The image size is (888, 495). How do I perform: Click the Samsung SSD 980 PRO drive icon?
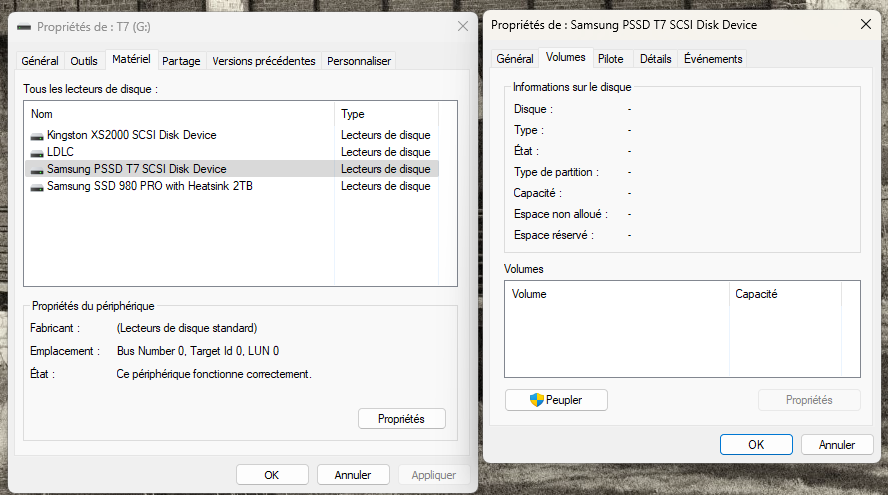pyautogui.click(x=37, y=187)
